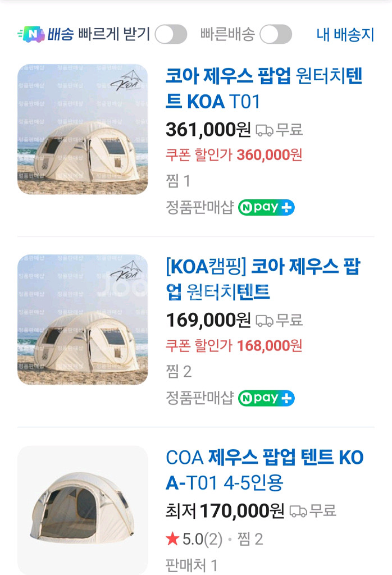392x575 pixels.
Task: Open 코아 제우스 팝업 원터치텐트 KOA T01 title
Action: click(x=264, y=89)
